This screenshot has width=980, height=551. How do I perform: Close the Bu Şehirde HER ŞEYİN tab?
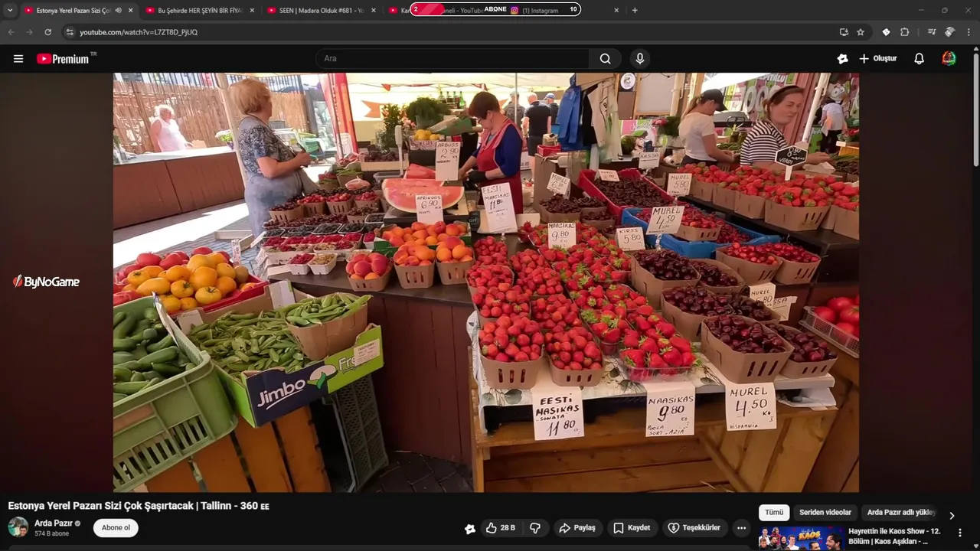click(x=252, y=11)
